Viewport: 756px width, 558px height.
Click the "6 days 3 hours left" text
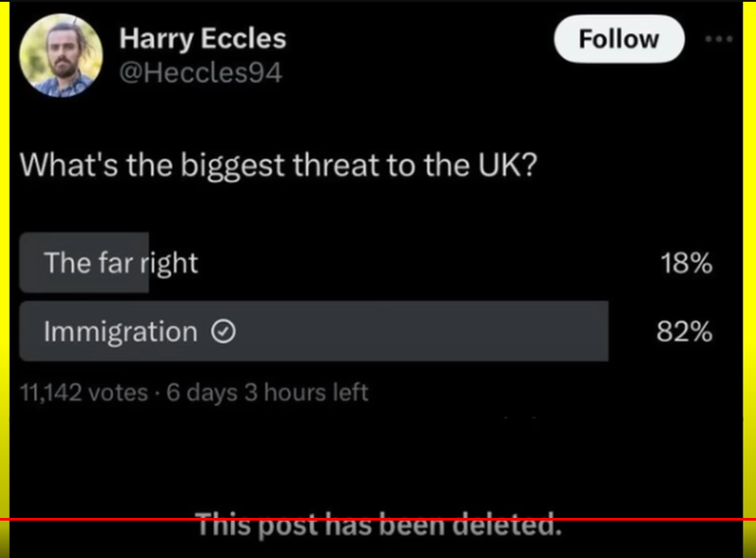[x=267, y=392]
